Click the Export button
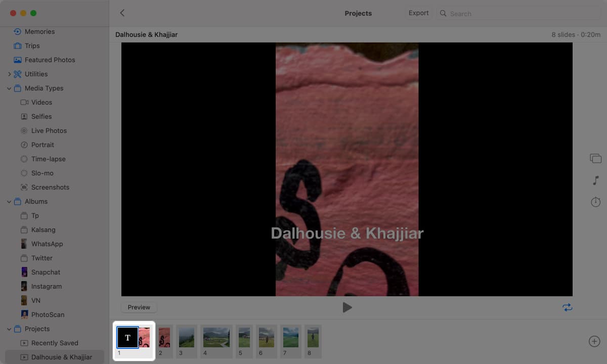This screenshot has height=364, width=607. point(418,13)
